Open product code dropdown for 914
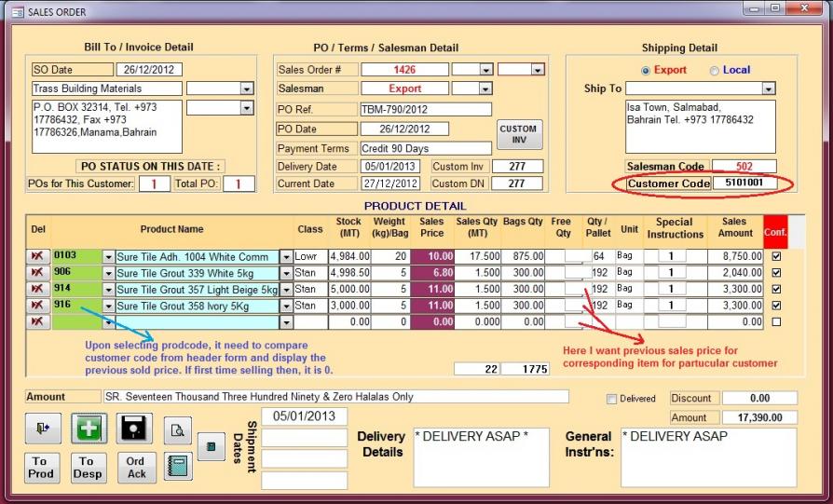The image size is (833, 504). [108, 290]
